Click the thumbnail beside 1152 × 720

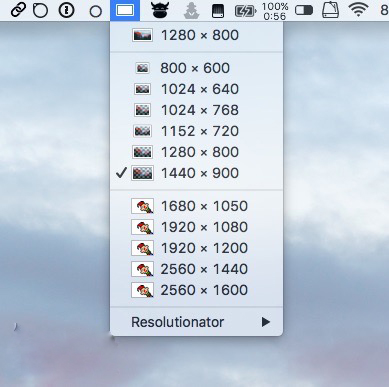click(142, 131)
